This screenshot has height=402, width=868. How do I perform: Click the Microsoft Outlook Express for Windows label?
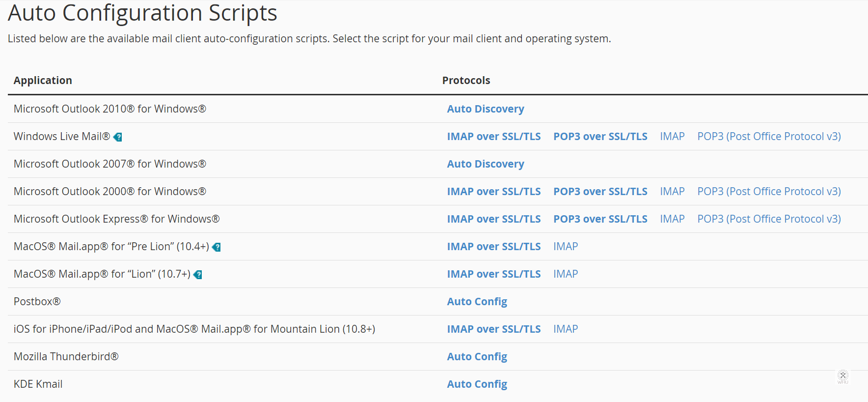click(117, 219)
